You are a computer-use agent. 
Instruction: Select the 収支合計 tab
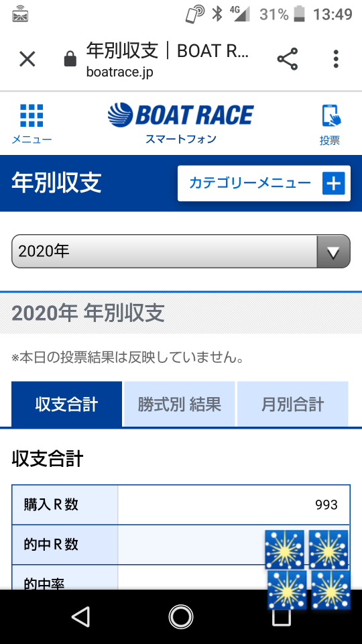click(x=66, y=404)
